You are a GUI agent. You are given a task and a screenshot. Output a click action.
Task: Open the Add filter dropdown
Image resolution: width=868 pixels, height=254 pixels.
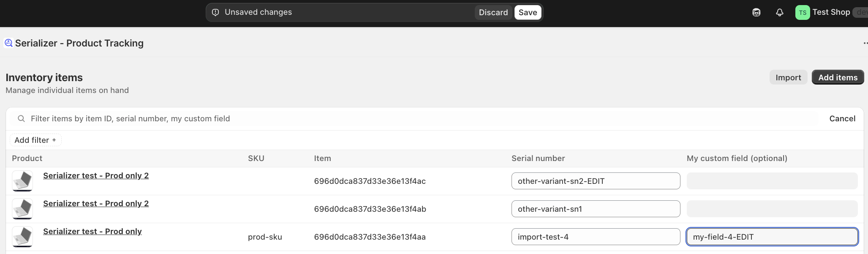click(x=35, y=140)
